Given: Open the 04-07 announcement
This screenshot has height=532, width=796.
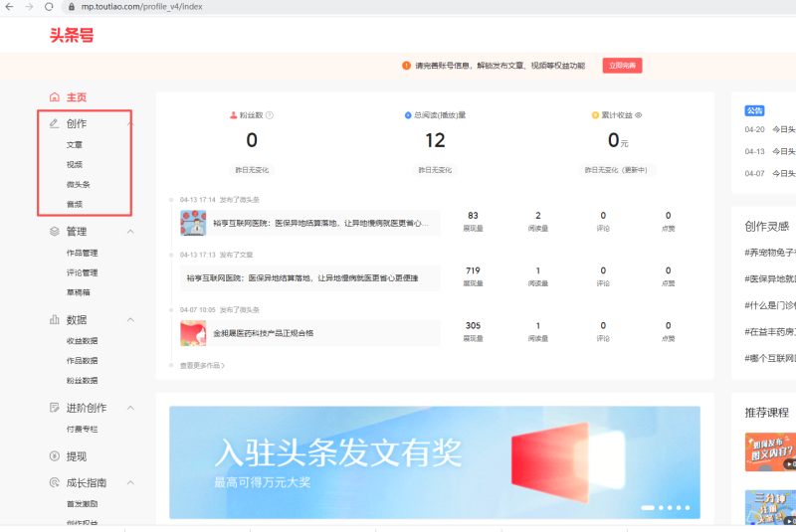Looking at the screenshot, I should tap(770, 173).
